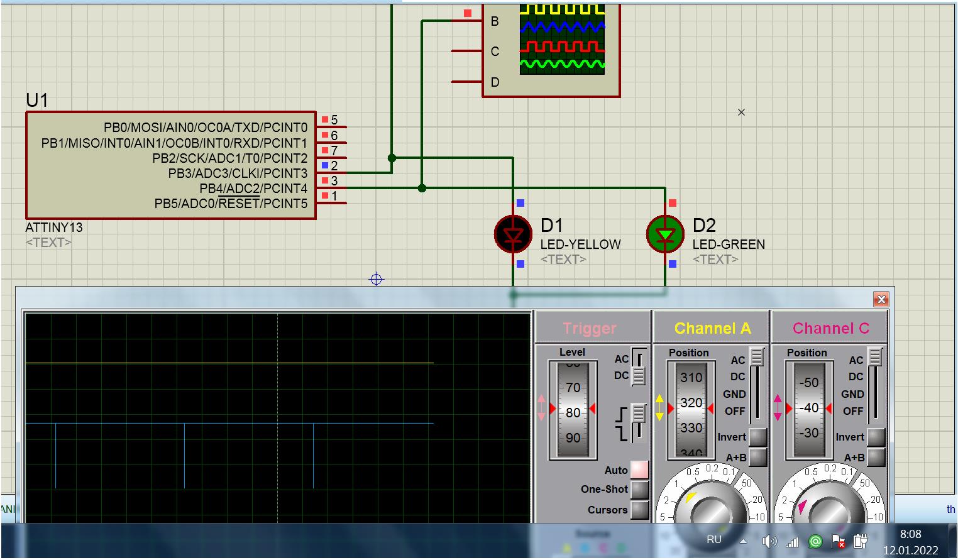
Task: Click the green LED D2 component
Action: pyautogui.click(x=665, y=234)
